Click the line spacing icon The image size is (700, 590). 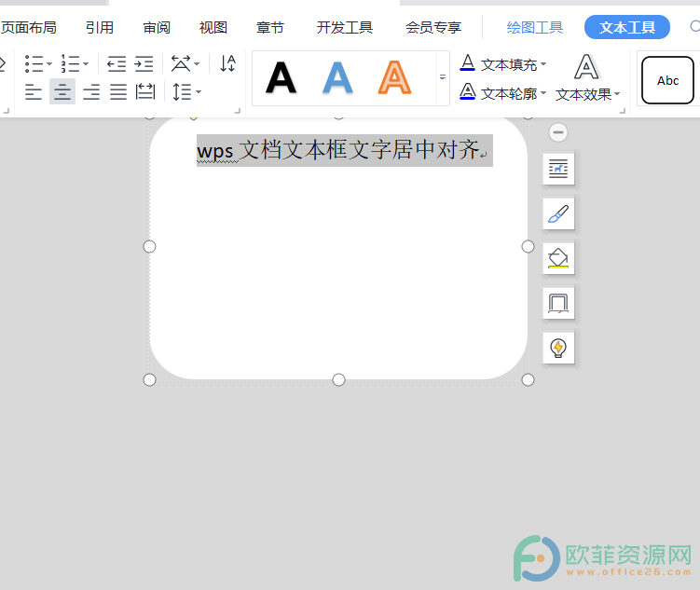182,92
